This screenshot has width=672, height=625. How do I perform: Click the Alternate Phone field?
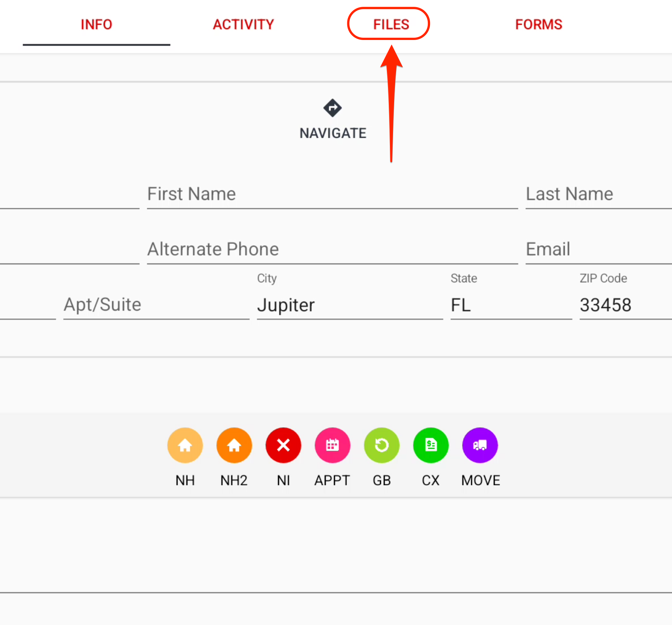(332, 249)
